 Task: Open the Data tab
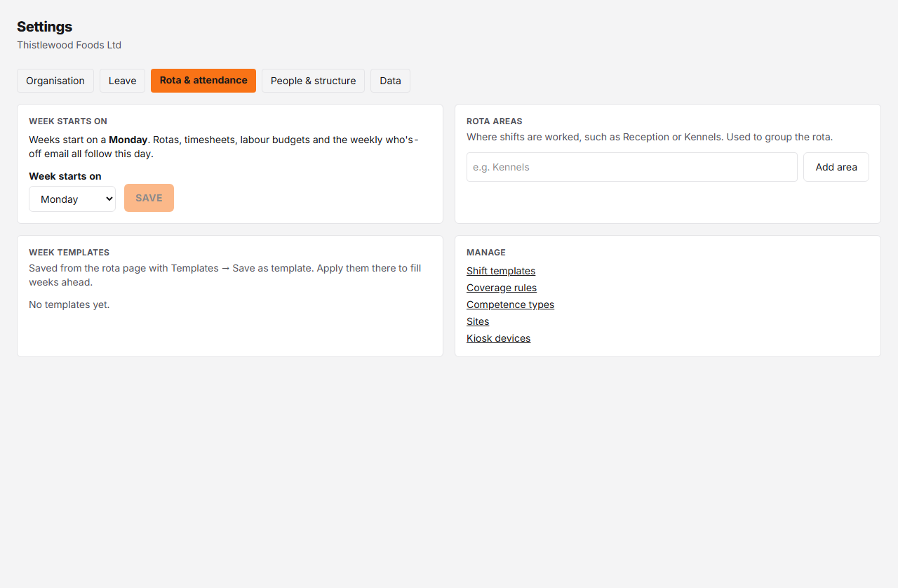click(390, 81)
